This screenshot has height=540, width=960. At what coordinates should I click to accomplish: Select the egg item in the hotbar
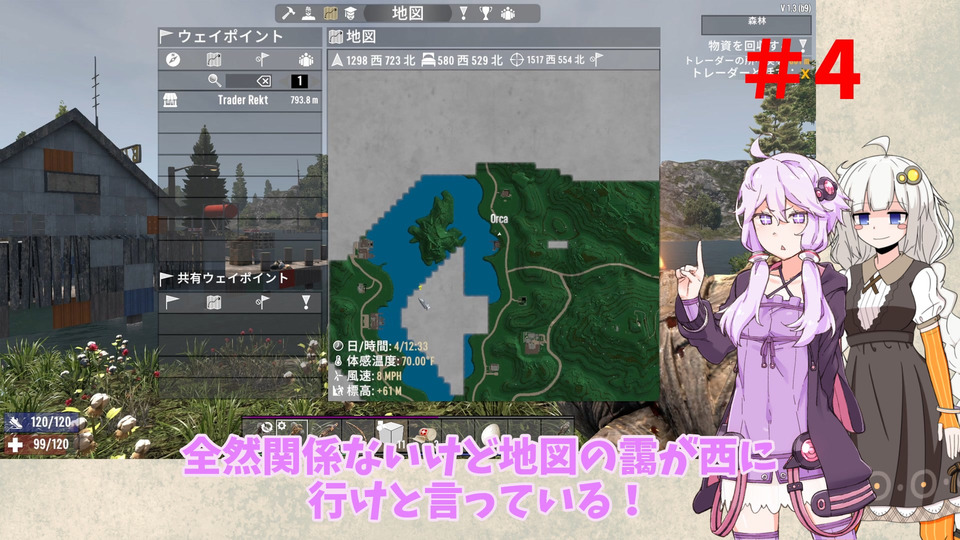pos(490,432)
